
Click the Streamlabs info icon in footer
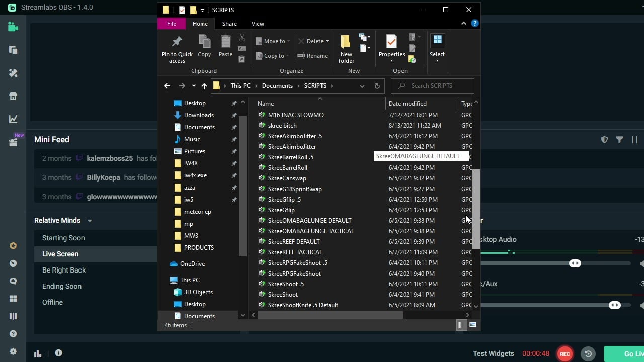pos(58,353)
